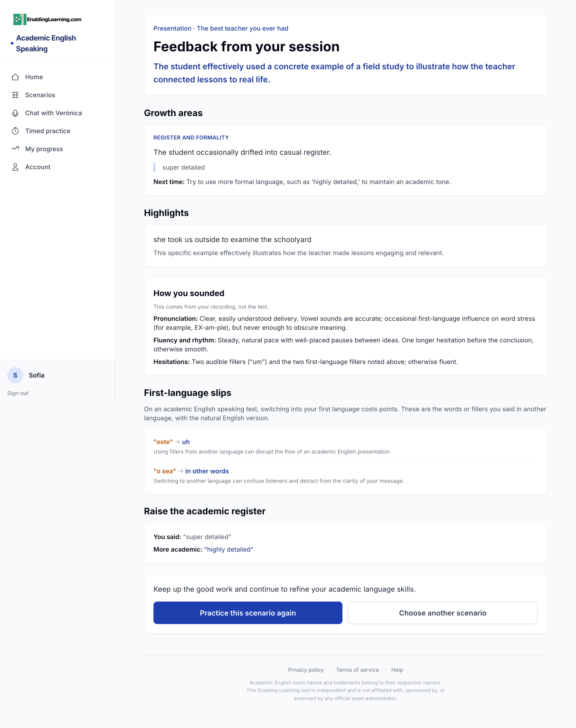Click Sofia's avatar circle
This screenshot has width=576, height=728.
pos(15,375)
